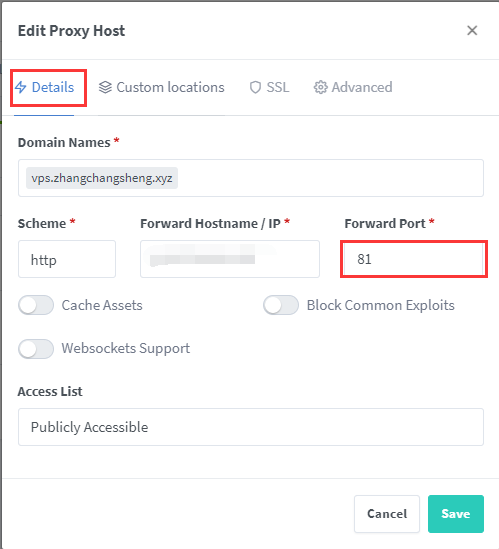Viewport: 499px width, 549px height.
Task: Click the gear icon beside Advanced
Action: pyautogui.click(x=320, y=87)
